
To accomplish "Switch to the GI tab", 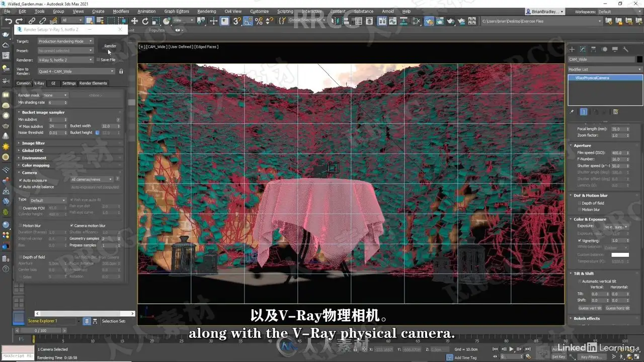I will tap(53, 83).
